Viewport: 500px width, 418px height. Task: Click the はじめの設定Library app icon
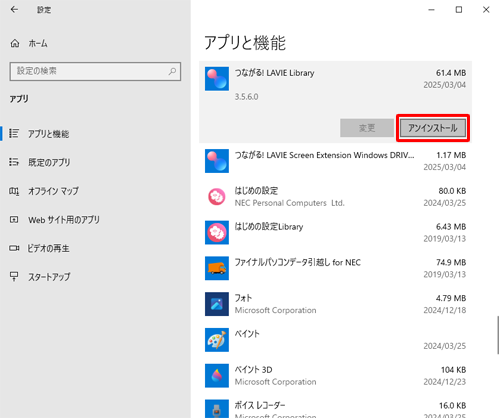[x=217, y=232]
